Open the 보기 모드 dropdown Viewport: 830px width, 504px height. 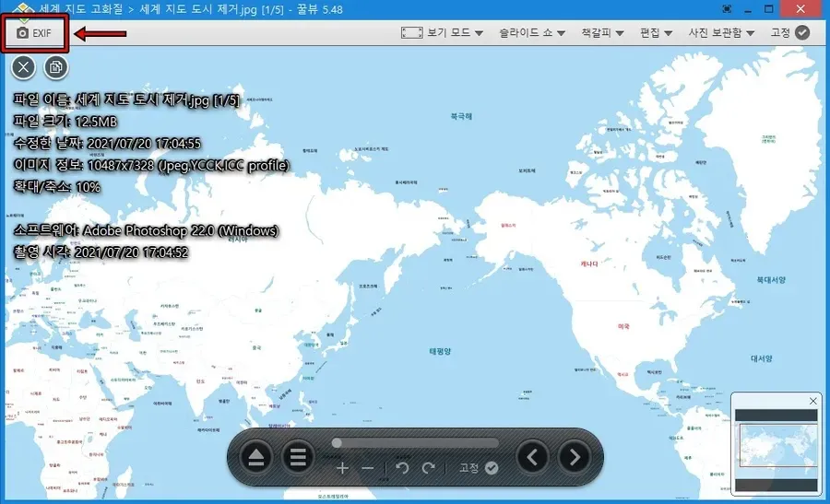point(455,33)
